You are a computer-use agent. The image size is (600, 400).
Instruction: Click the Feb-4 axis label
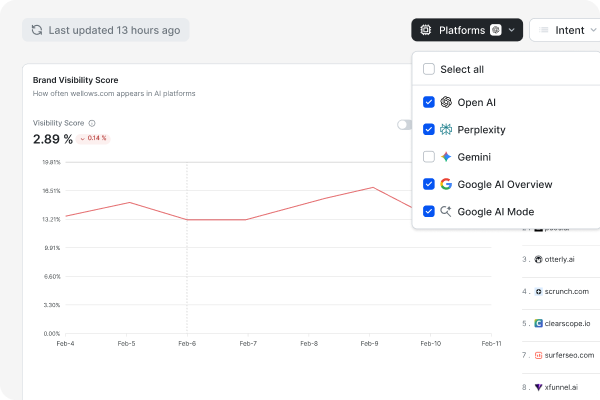click(x=65, y=343)
